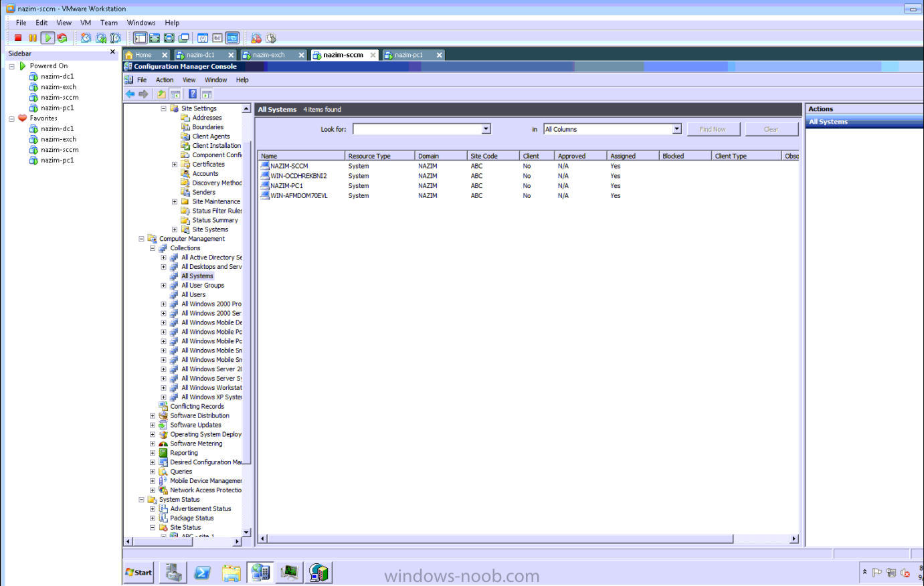Viewport: 924px width, 586px height.
Task: Select Boundaries in the console tree
Action: (x=207, y=127)
